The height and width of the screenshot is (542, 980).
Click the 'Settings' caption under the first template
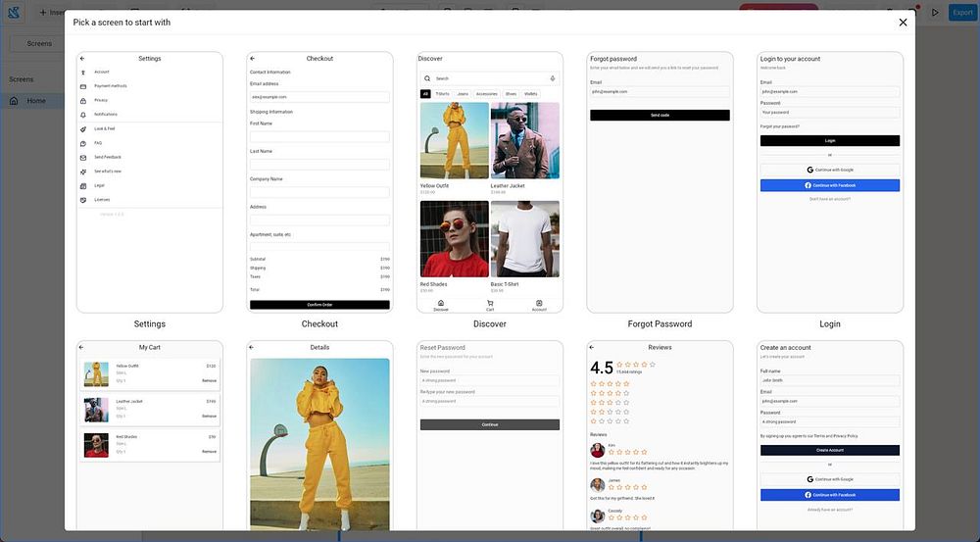click(149, 323)
